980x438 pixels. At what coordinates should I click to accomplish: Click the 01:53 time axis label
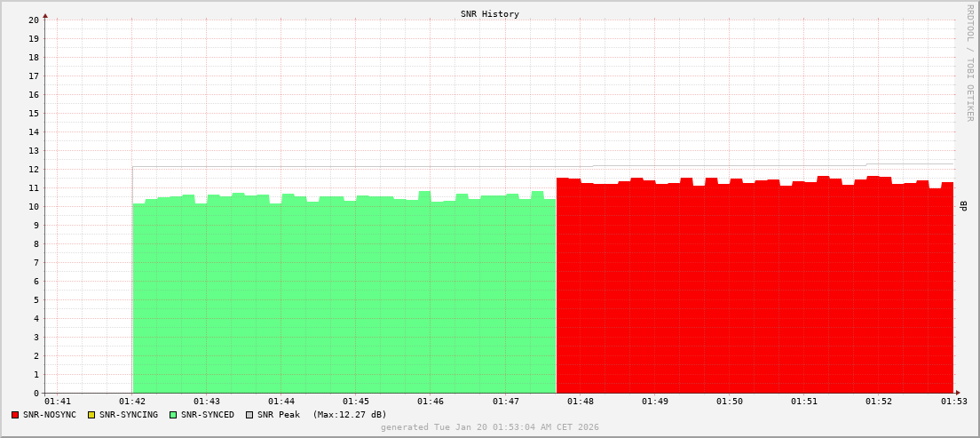pos(953,402)
